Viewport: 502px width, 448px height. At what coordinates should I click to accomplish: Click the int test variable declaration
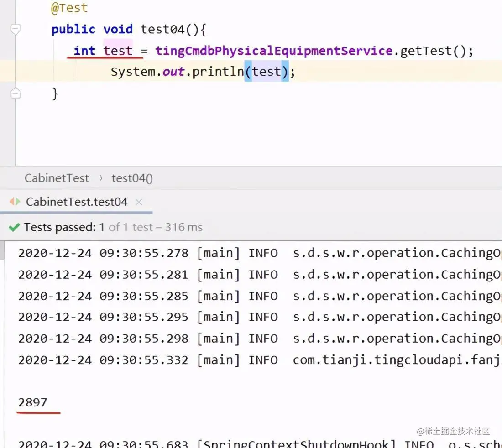(103, 51)
